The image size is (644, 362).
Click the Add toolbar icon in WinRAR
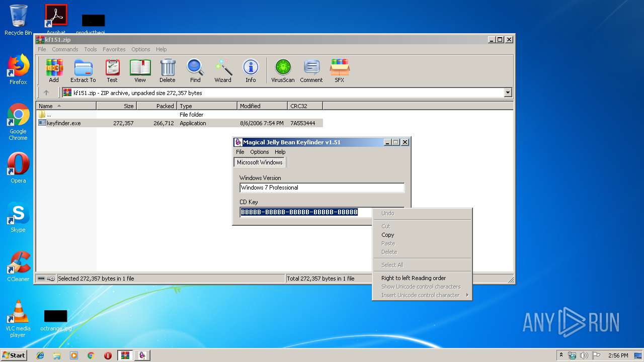(54, 71)
